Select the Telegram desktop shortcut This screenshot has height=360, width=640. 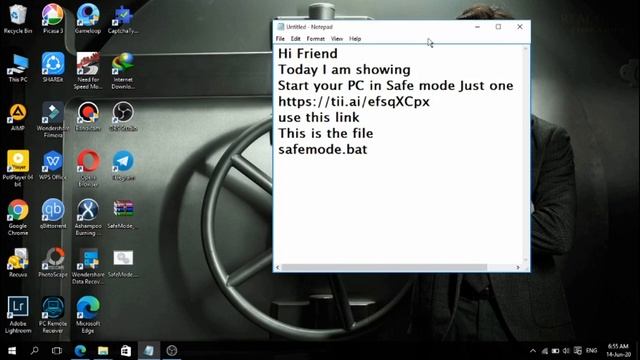[123, 166]
